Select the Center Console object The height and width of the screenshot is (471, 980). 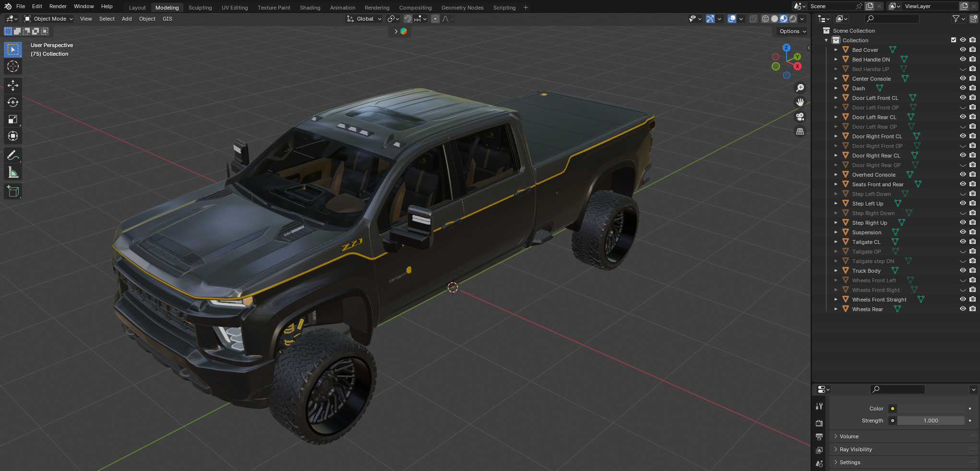(871, 79)
